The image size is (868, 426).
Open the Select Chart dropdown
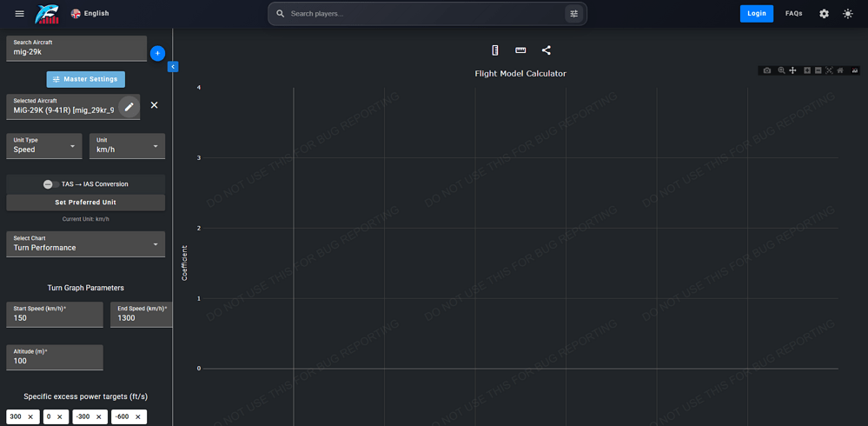click(x=86, y=243)
